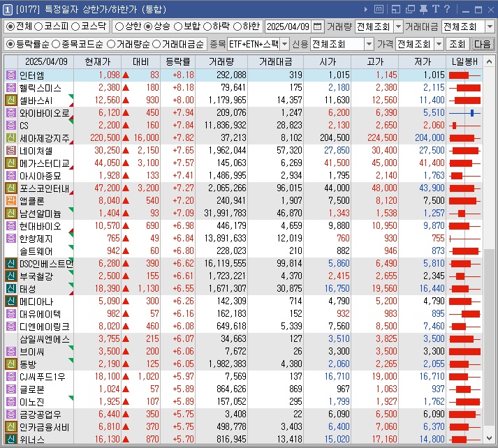Click the 신 badge beside 동방
This screenshot has width=498, height=448.
(x=10, y=364)
